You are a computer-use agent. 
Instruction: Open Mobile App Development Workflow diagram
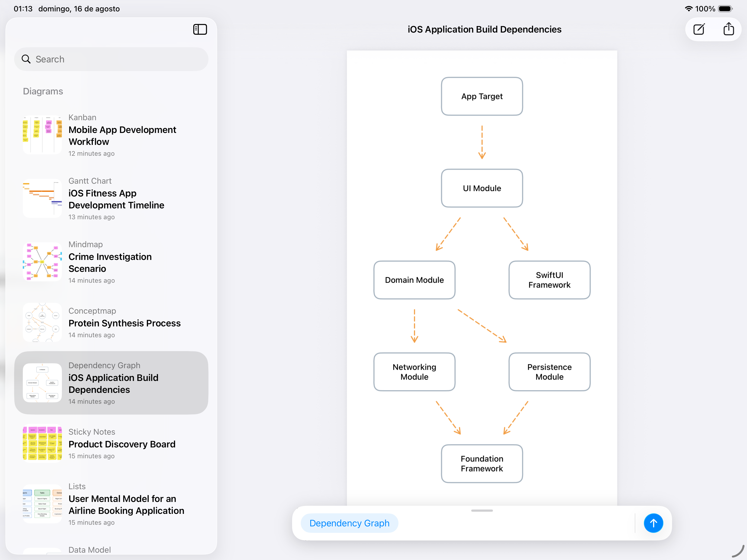tap(111, 135)
